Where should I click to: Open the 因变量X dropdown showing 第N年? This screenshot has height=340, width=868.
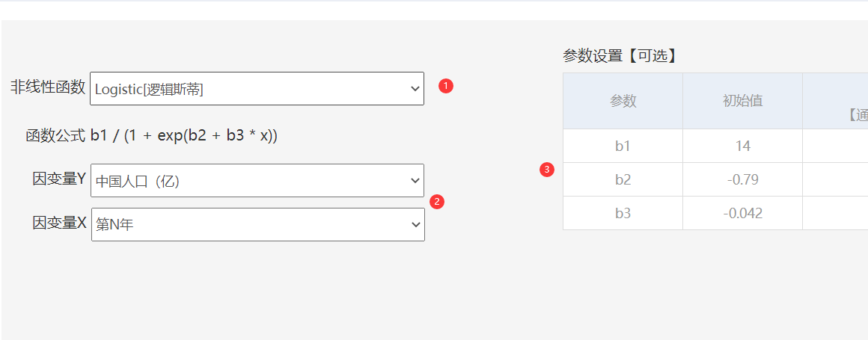coord(257,224)
